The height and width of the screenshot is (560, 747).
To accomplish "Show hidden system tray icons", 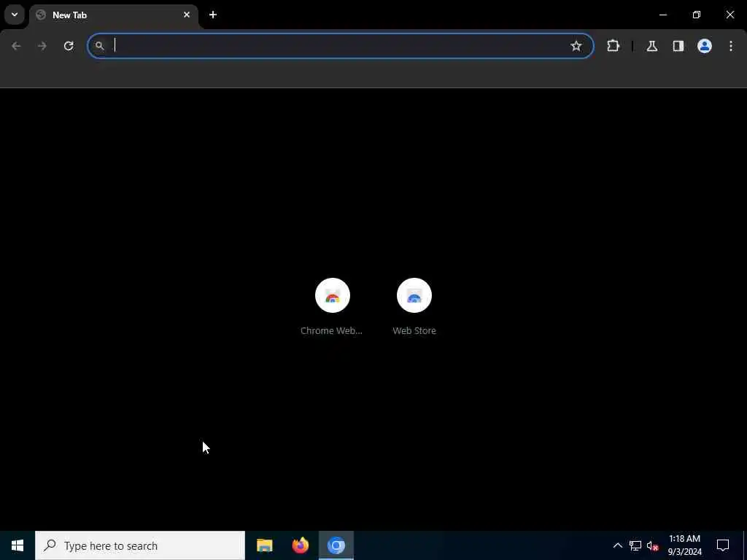I will pyautogui.click(x=617, y=545).
